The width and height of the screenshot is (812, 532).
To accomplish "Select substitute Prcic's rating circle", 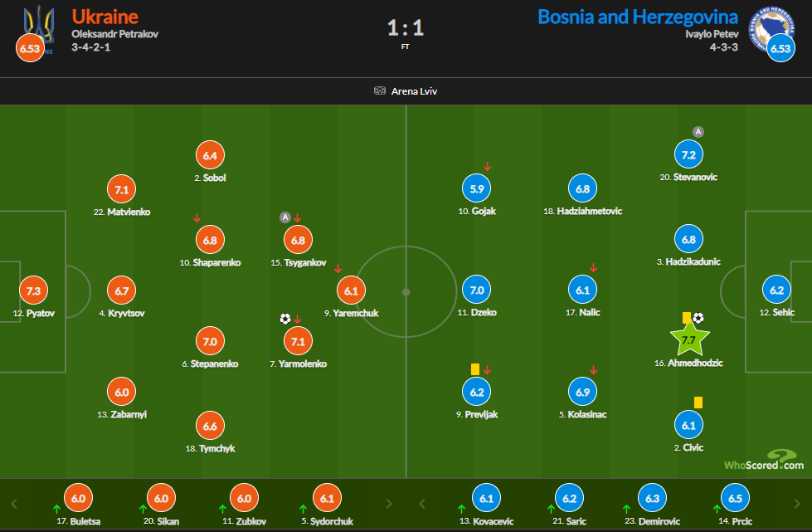I will click(732, 498).
